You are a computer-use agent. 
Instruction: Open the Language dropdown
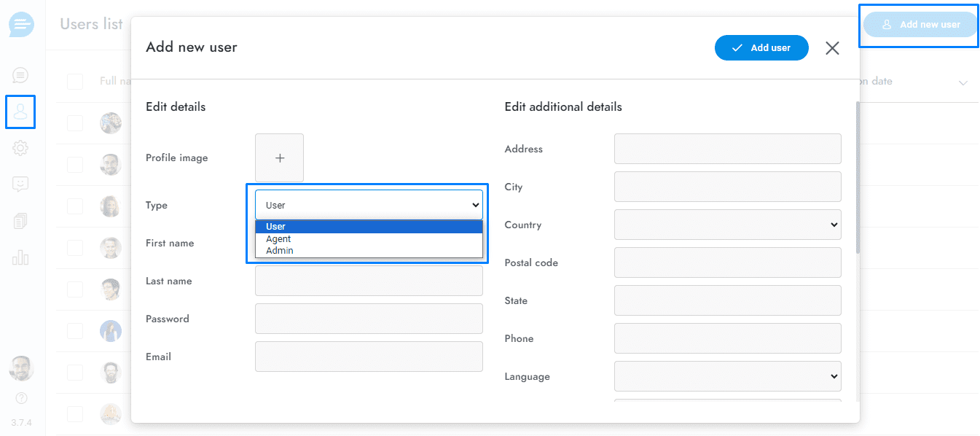pyautogui.click(x=727, y=376)
